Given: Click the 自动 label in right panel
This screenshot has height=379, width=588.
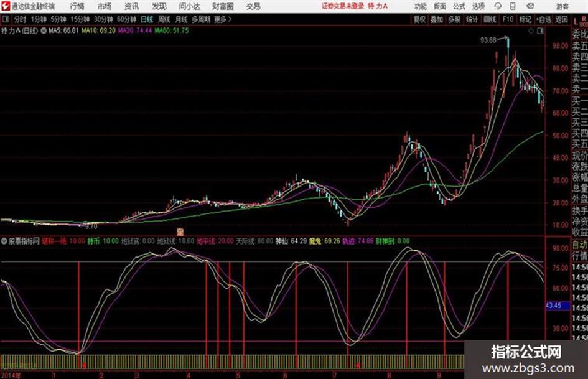Looking at the screenshot, I should pos(580,245).
